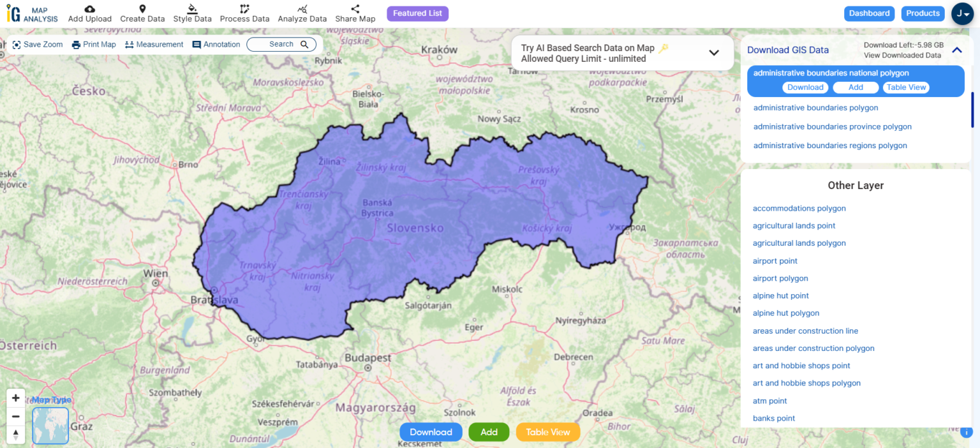Open the user account menu
The image size is (980, 448).
click(962, 13)
